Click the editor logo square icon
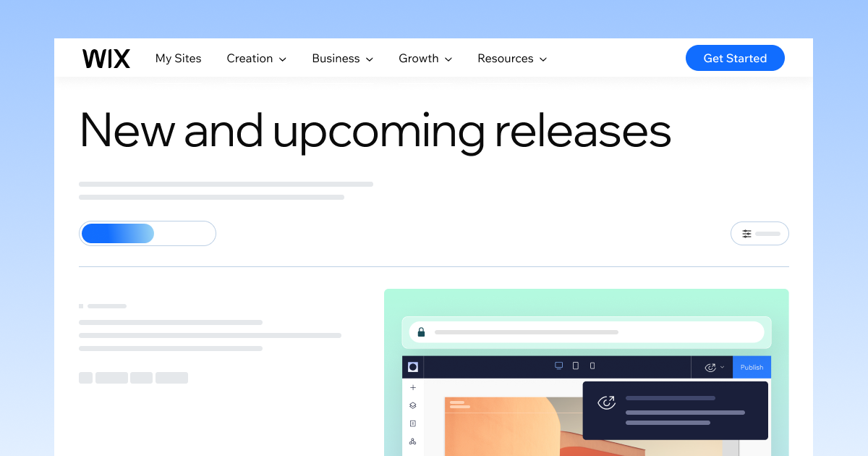Screen dimensions: 868x456 413,367
